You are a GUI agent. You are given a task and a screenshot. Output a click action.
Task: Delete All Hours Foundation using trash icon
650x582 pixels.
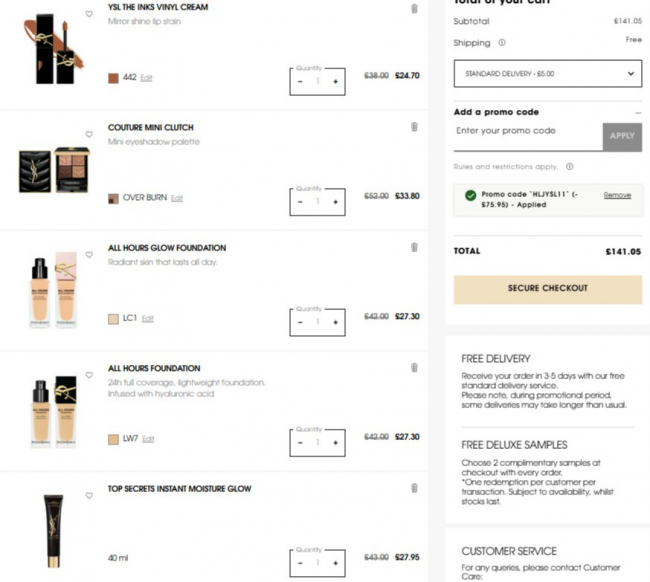click(x=414, y=368)
